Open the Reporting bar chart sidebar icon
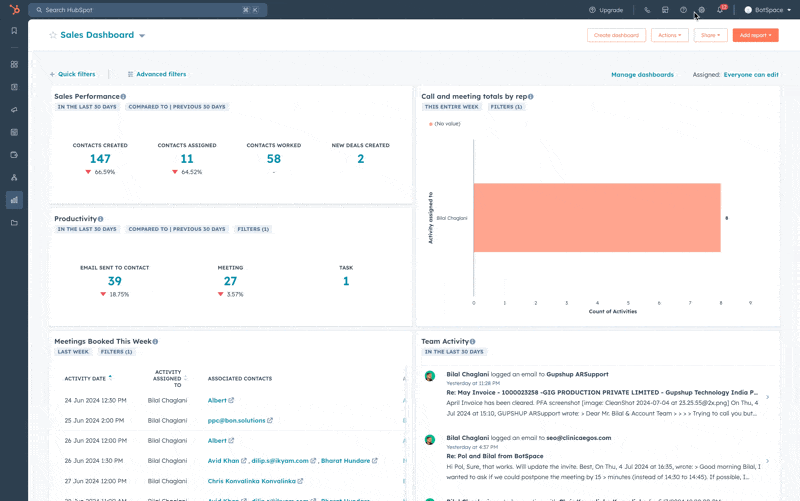Image resolution: width=800 pixels, height=501 pixels. [x=14, y=200]
